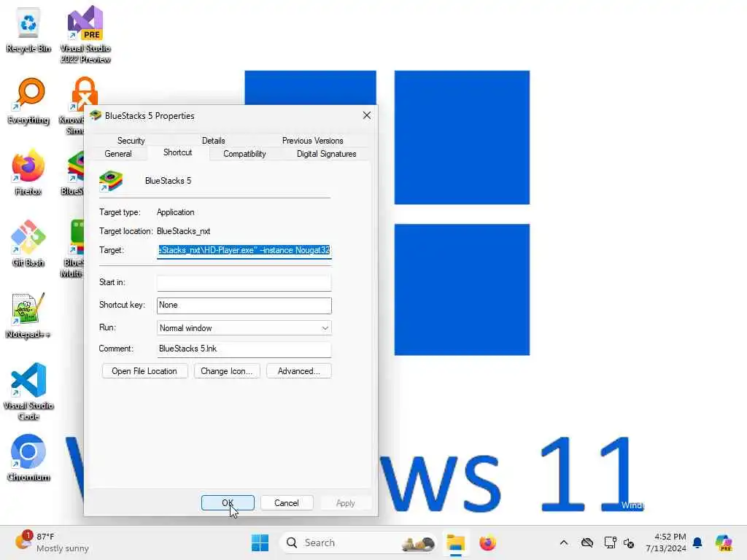Select the Chromium desktop shortcut

pyautogui.click(x=28, y=458)
